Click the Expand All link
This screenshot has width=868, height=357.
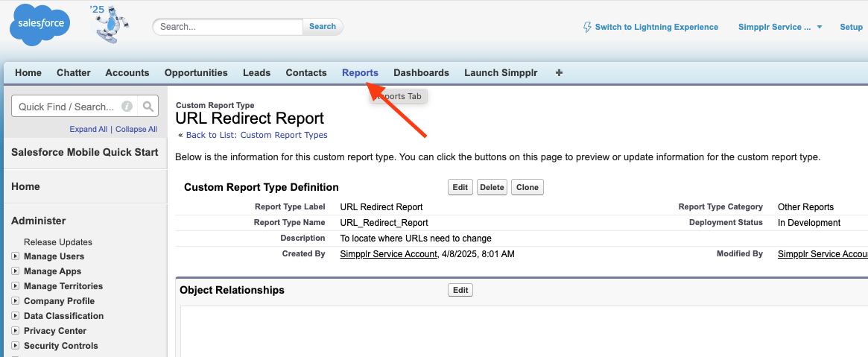click(x=89, y=129)
